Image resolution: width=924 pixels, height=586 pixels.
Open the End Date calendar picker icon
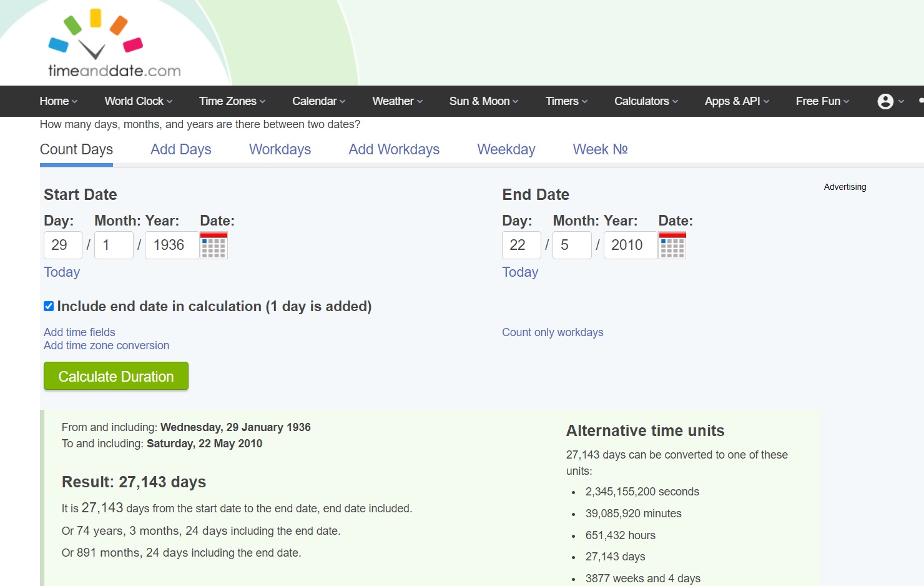(x=672, y=246)
